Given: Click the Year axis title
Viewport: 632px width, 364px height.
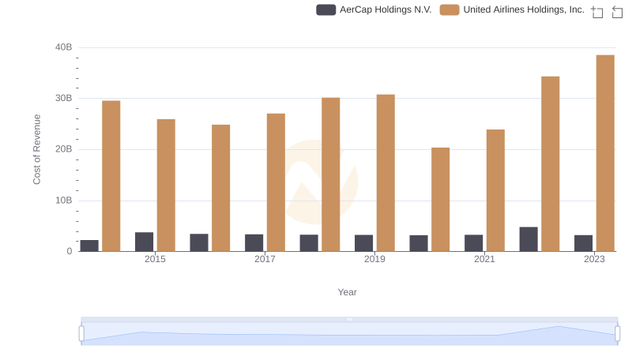Looking at the screenshot, I should coord(347,292).
